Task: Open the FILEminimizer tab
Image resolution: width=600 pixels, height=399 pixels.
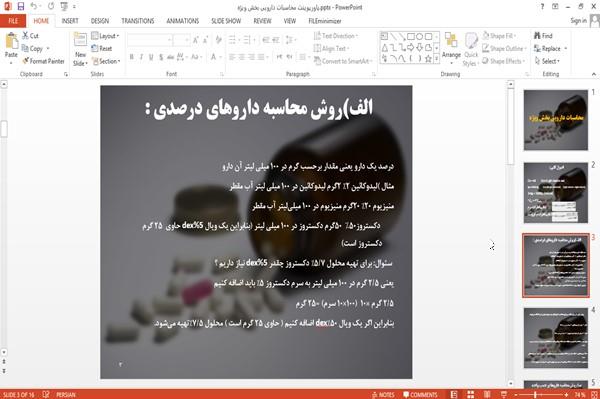Action: (325, 21)
